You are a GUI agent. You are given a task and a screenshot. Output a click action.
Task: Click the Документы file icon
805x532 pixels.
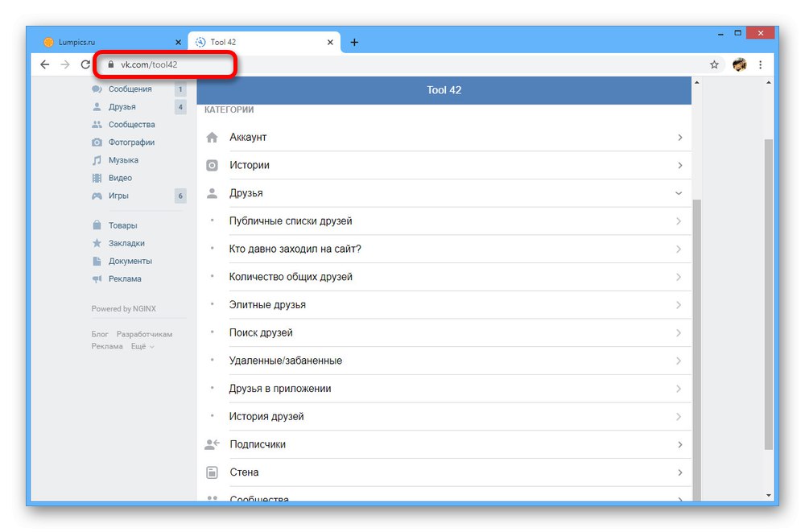point(97,261)
